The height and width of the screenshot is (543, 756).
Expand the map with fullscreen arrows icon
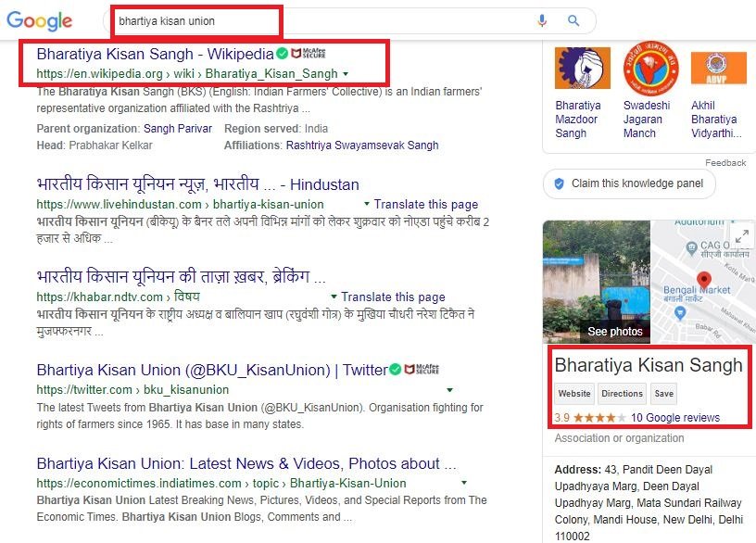click(742, 234)
